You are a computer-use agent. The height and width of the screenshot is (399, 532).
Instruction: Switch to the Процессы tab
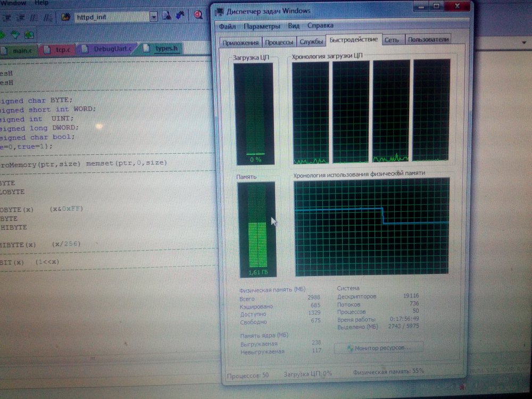coord(279,43)
